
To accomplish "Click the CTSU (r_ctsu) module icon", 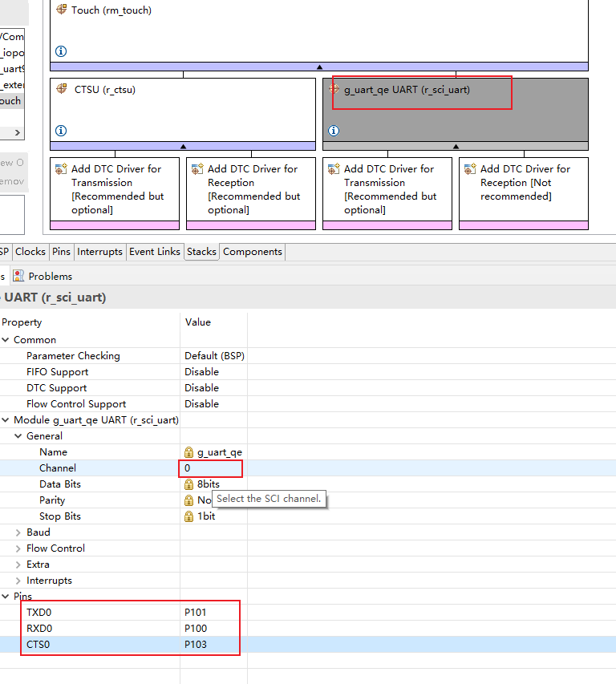I will [x=62, y=89].
